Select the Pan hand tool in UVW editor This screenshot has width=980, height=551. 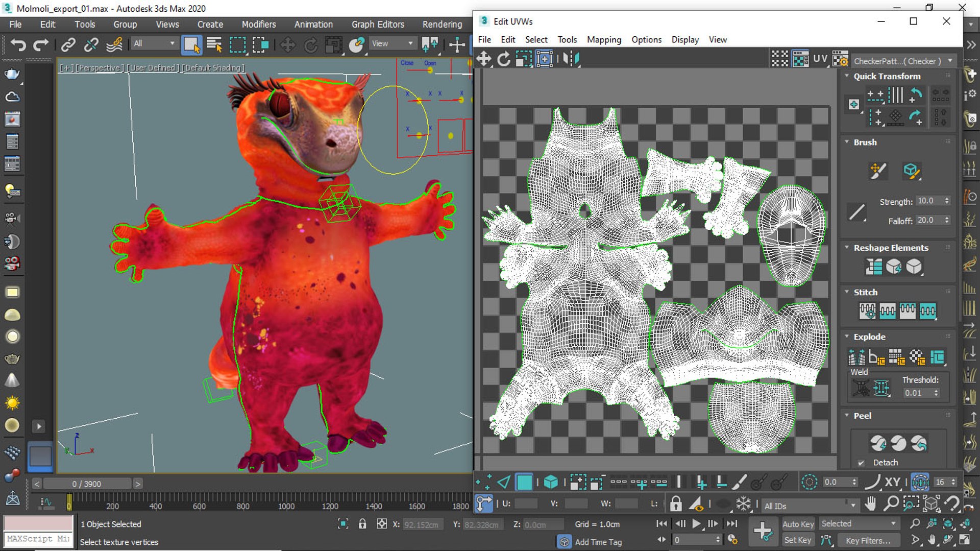click(870, 504)
